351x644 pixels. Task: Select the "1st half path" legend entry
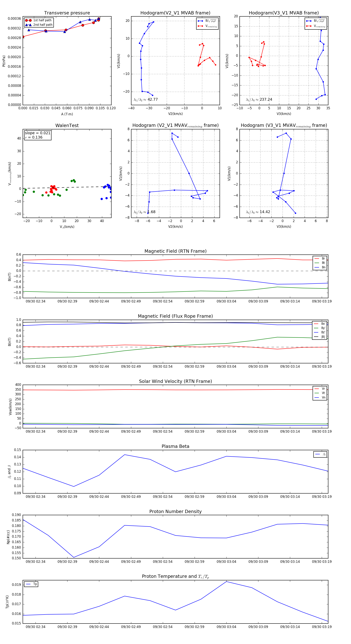point(39,20)
